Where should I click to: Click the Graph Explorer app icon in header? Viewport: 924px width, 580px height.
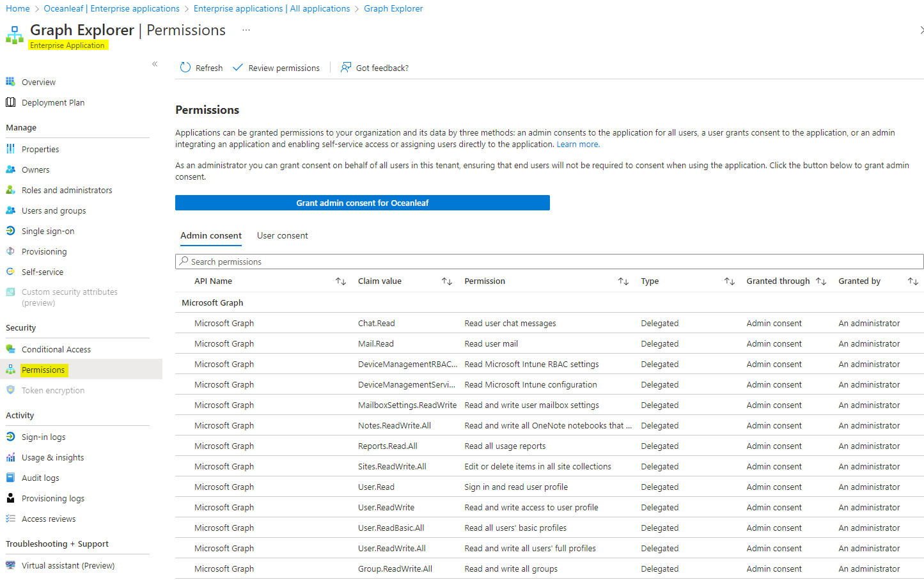point(15,35)
